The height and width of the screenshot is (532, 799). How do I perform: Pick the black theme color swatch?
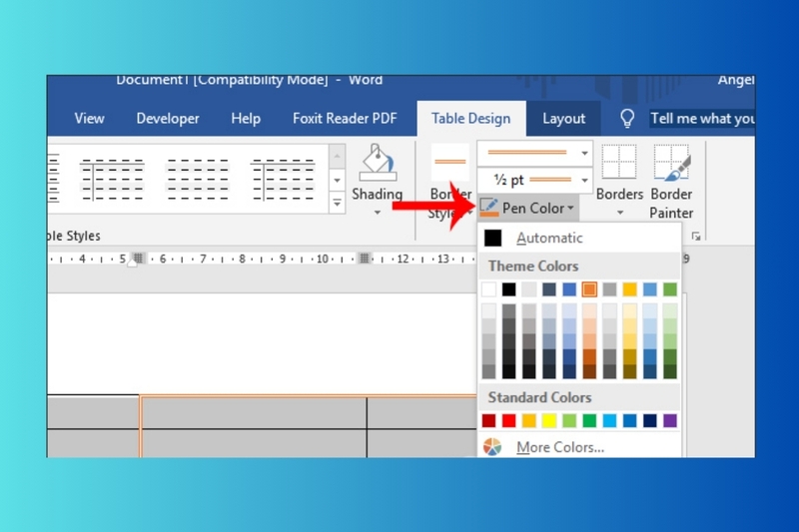tap(508, 289)
